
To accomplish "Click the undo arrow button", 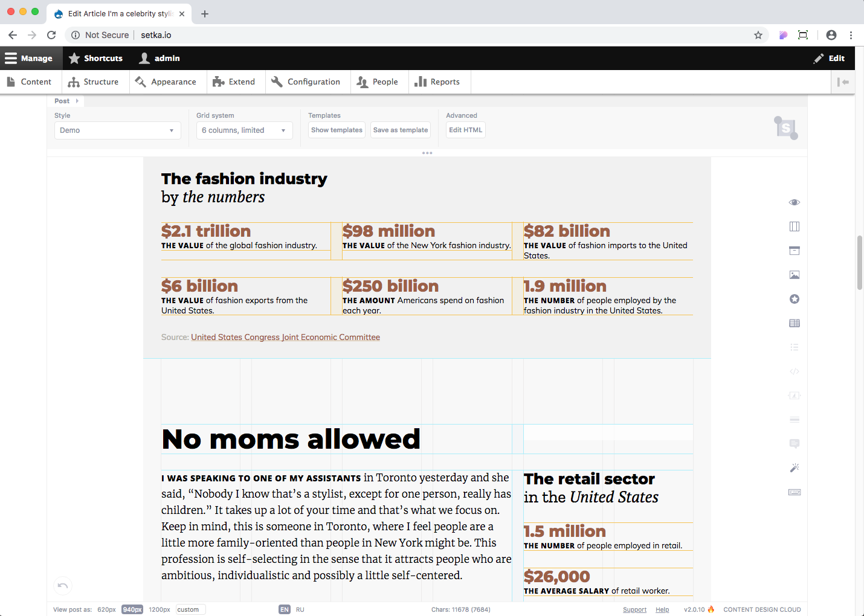I will coord(63,586).
